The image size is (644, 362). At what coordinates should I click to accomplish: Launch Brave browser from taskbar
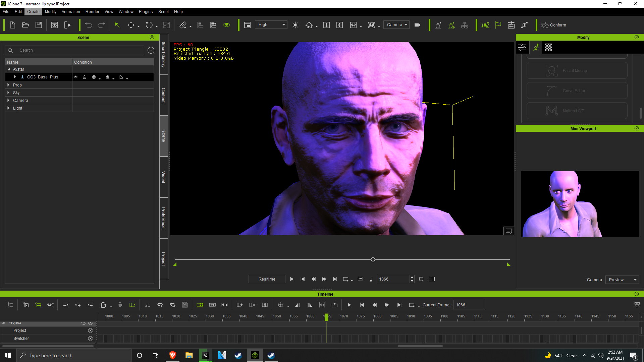click(173, 355)
